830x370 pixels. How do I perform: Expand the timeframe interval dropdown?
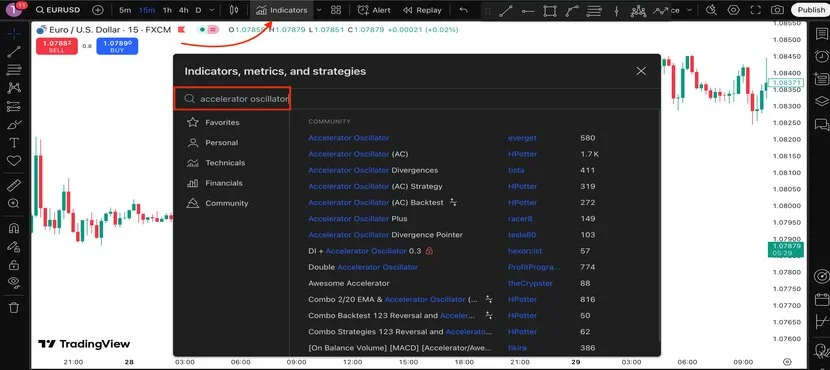coord(212,10)
